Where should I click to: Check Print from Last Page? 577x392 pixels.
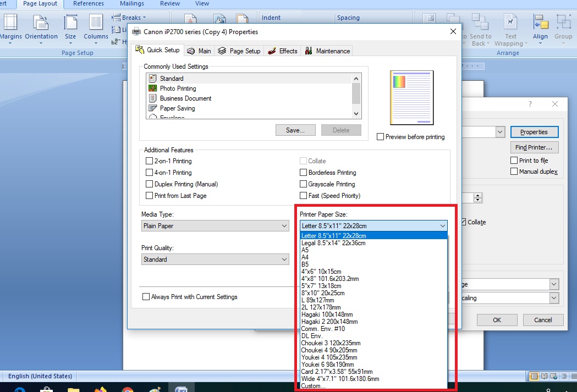click(x=150, y=195)
